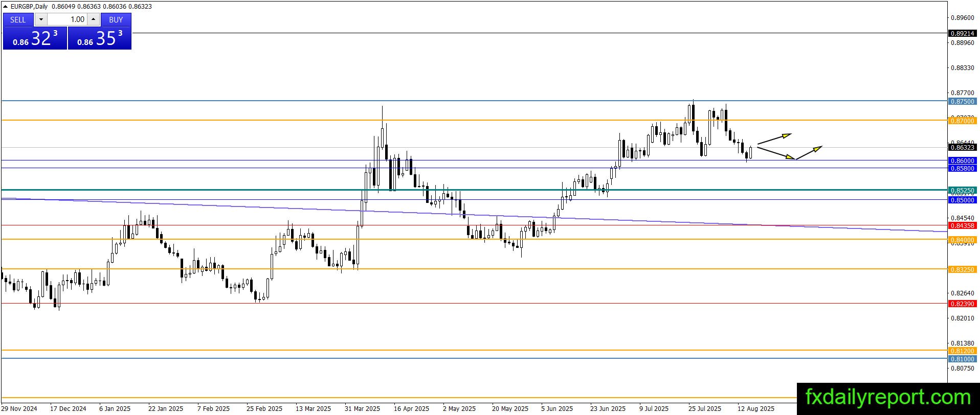
Task: Decrease lot size with down arrow
Action: point(41,19)
